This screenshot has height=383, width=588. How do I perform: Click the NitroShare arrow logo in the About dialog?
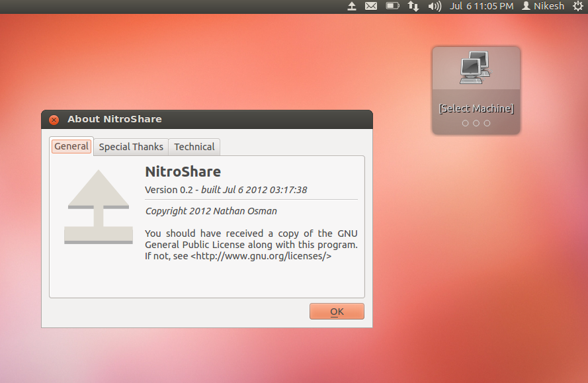point(98,207)
